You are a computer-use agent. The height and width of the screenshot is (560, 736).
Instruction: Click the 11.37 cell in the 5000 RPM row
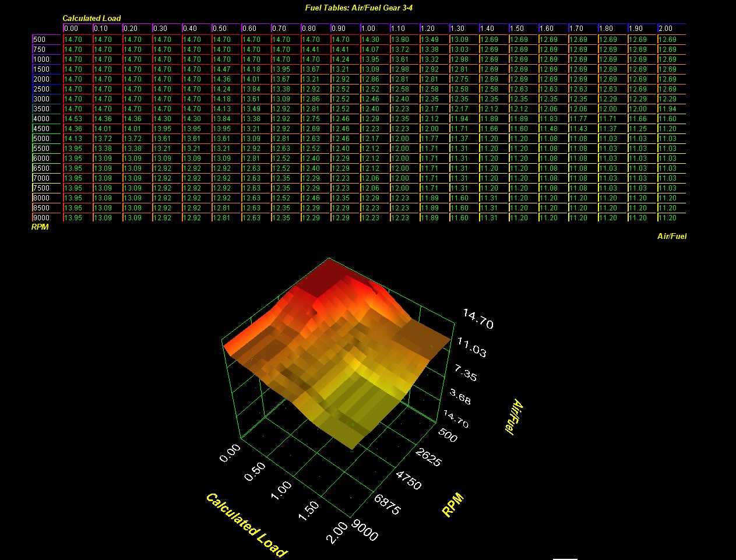(x=464, y=139)
